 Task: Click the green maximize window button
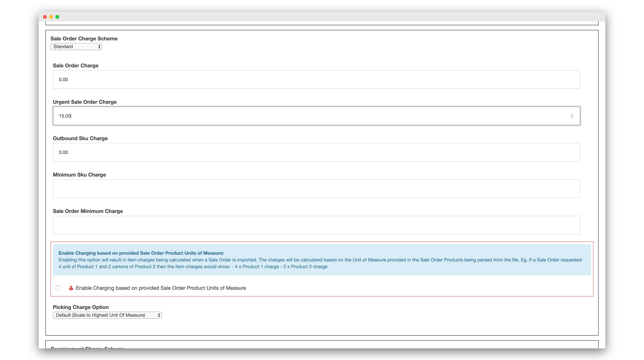coord(57,17)
